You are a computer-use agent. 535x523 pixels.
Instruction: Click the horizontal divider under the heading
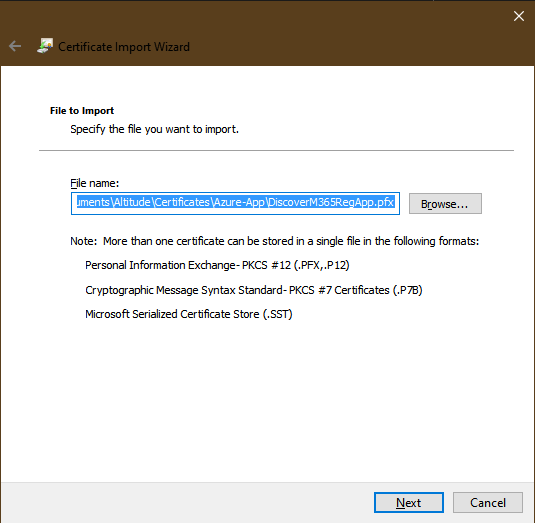coord(276,150)
